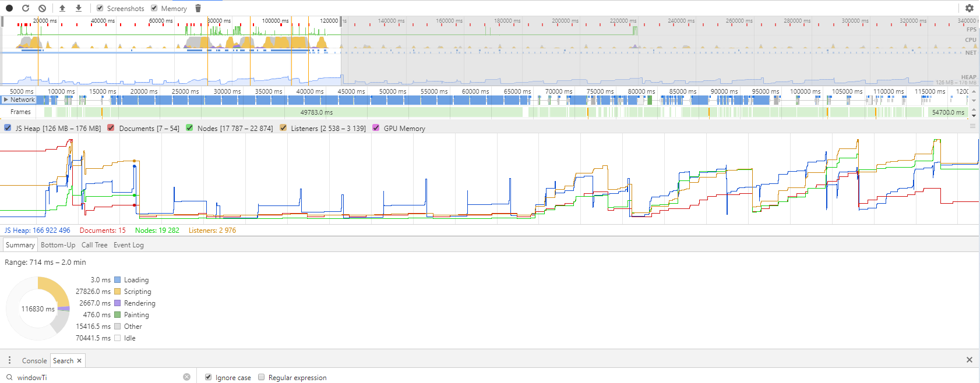980x383 pixels.
Task: Switch to the Call Tree tab
Action: click(x=94, y=245)
